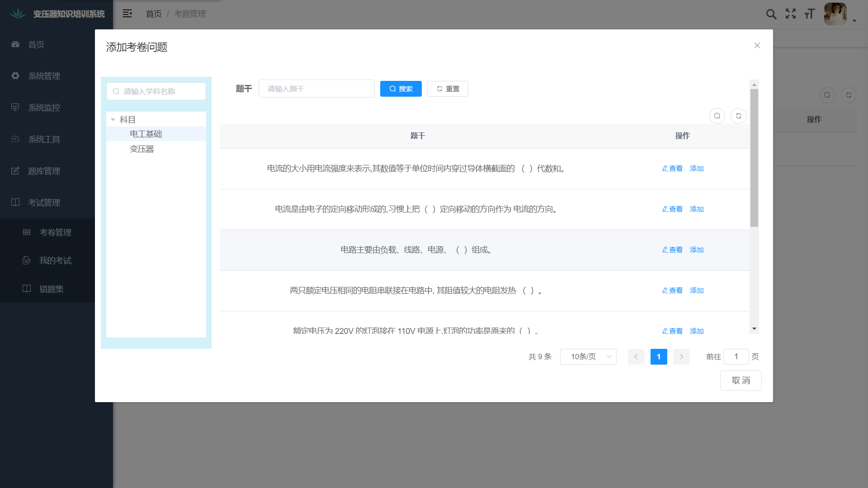Click the hamburger menu collapse icon
Screen dimensions: 868x488
[127, 14]
